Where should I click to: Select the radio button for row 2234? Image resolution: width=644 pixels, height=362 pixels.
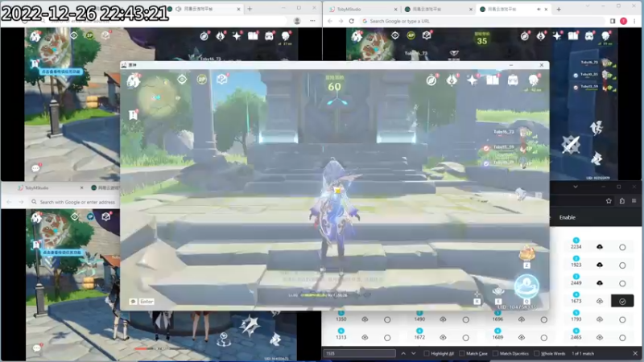622,247
